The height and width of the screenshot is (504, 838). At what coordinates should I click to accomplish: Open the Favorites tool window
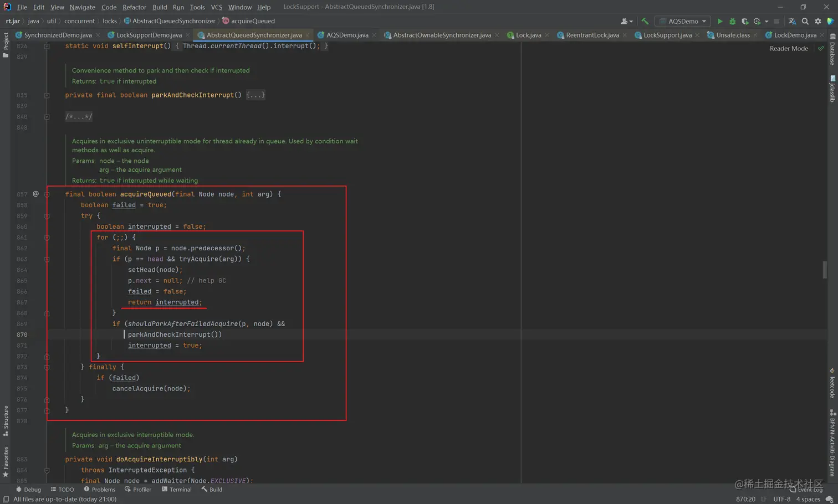click(6, 462)
